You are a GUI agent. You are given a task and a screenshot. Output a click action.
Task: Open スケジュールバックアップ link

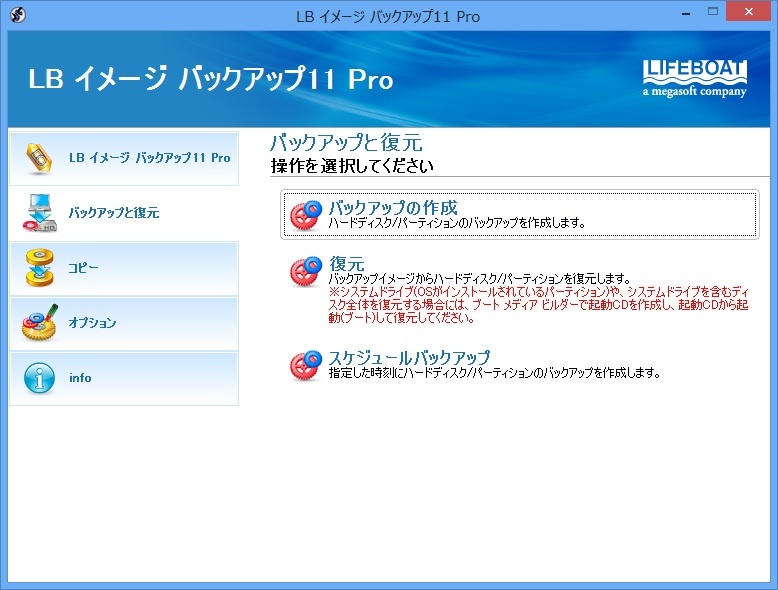(409, 357)
